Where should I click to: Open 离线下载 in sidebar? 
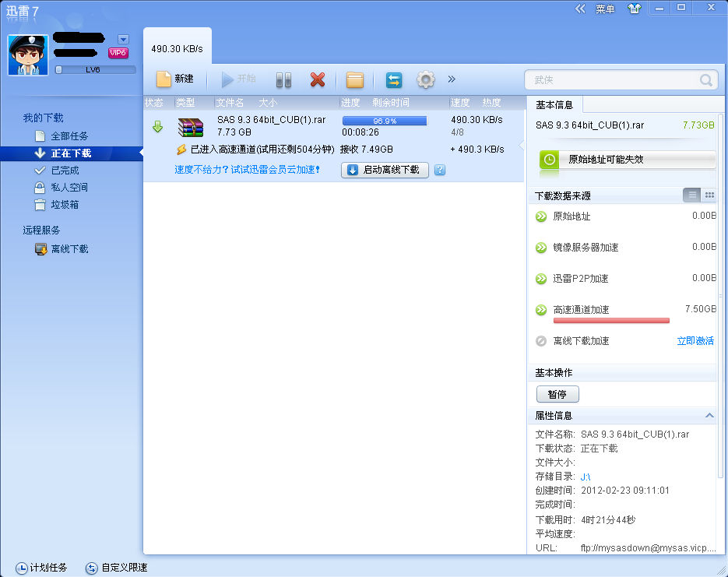click(x=69, y=249)
